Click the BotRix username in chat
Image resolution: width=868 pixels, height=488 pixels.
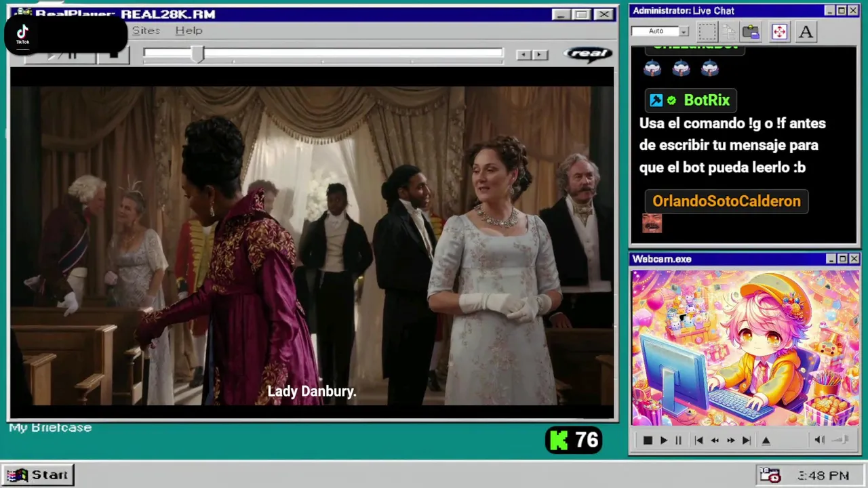pyautogui.click(x=707, y=100)
